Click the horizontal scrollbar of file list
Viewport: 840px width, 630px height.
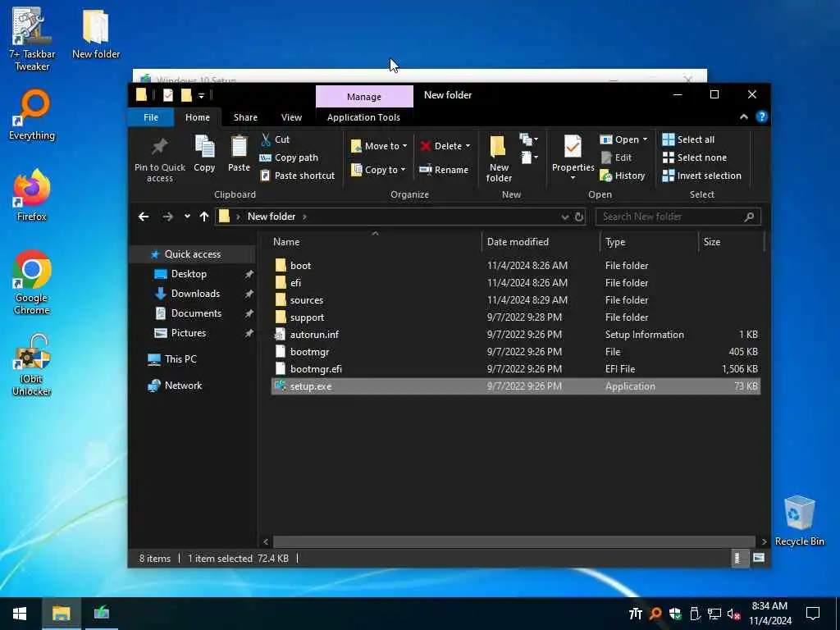[514, 541]
